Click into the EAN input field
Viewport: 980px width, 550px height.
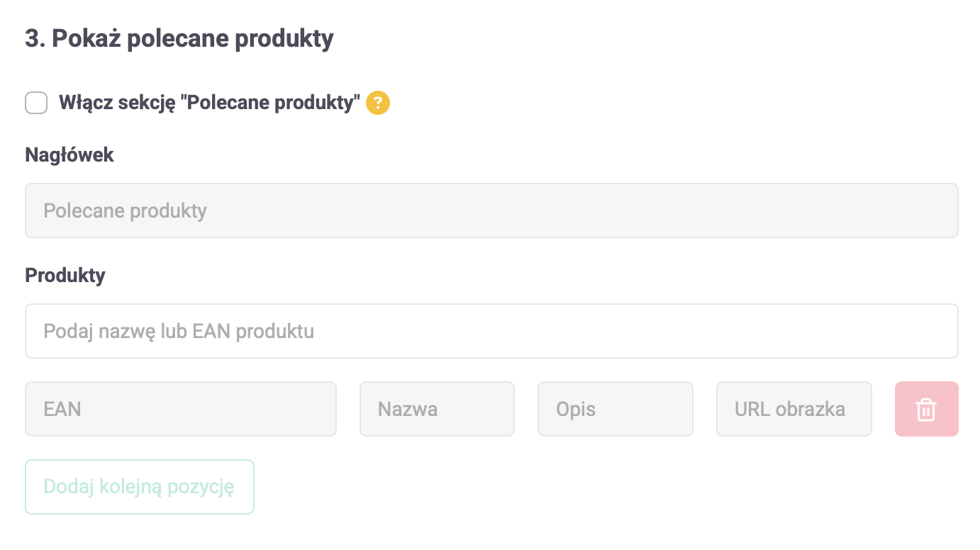click(181, 409)
